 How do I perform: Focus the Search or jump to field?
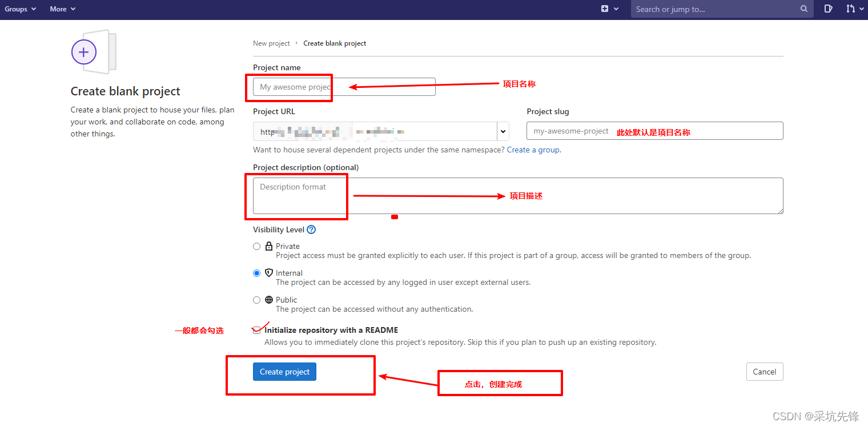[x=722, y=9]
